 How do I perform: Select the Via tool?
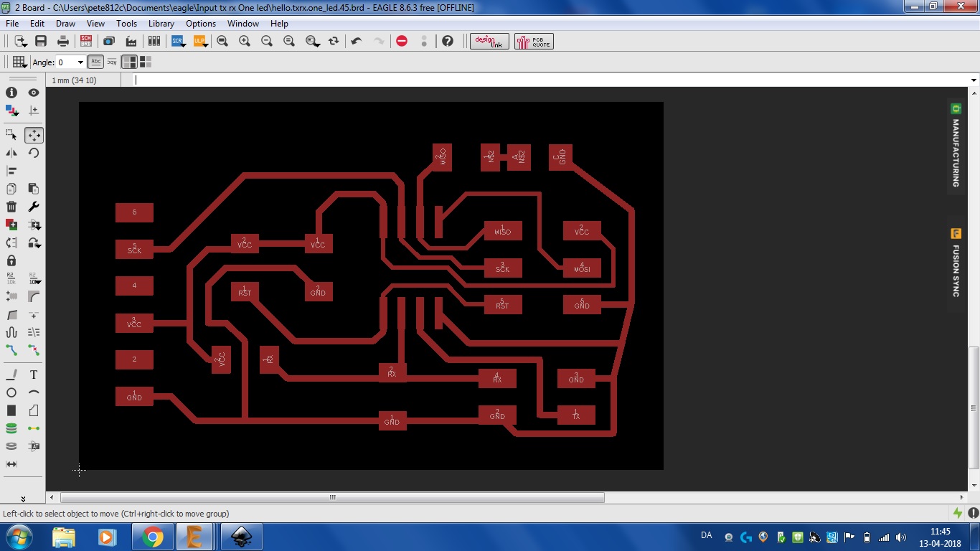point(11,428)
